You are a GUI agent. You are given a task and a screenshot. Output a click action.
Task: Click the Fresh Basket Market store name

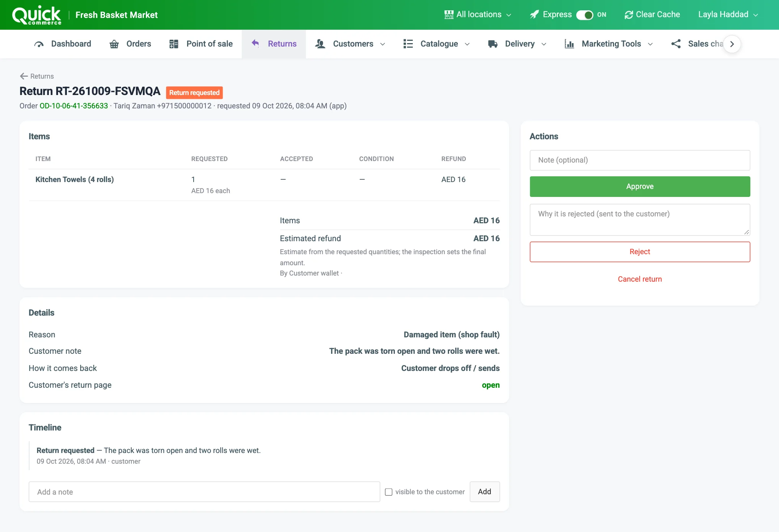[116, 15]
